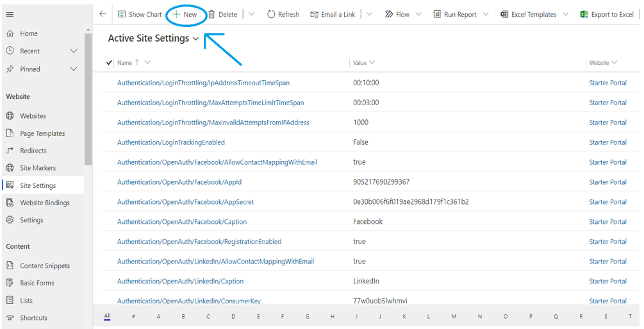The width and height of the screenshot is (644, 329).
Task: Click the Delete trash icon
Action: (211, 14)
